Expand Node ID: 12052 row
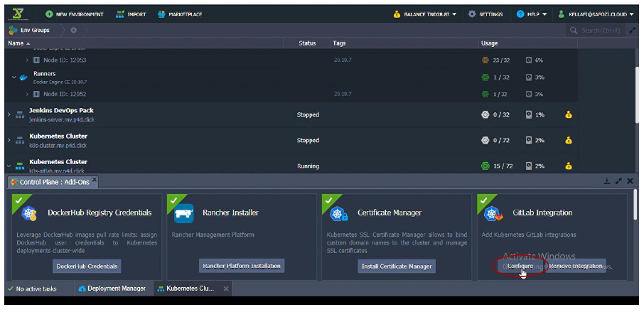The width and height of the screenshot is (644, 312). (27, 94)
